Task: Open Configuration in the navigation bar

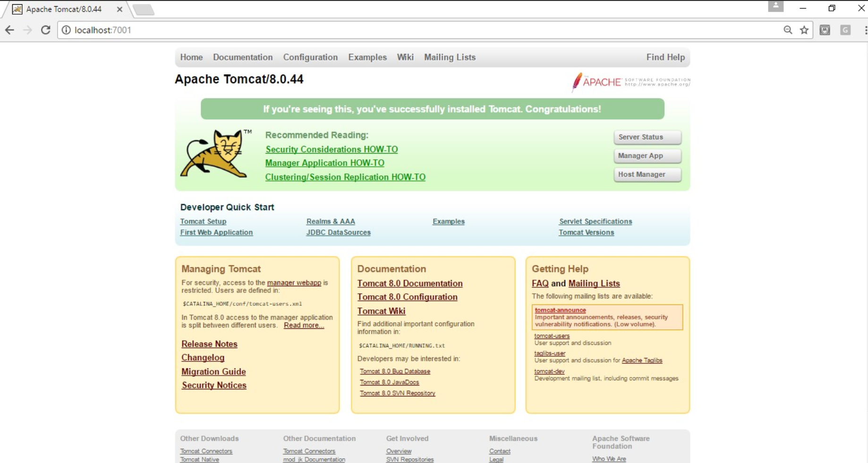Action: tap(310, 57)
